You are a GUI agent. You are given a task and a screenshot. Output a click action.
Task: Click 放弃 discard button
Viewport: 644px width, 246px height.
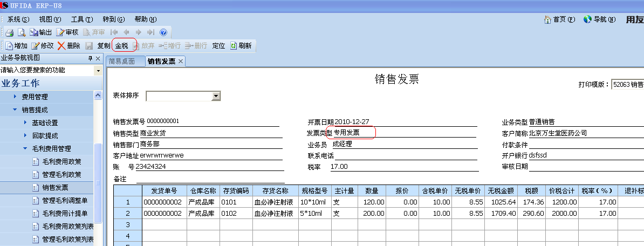click(143, 46)
